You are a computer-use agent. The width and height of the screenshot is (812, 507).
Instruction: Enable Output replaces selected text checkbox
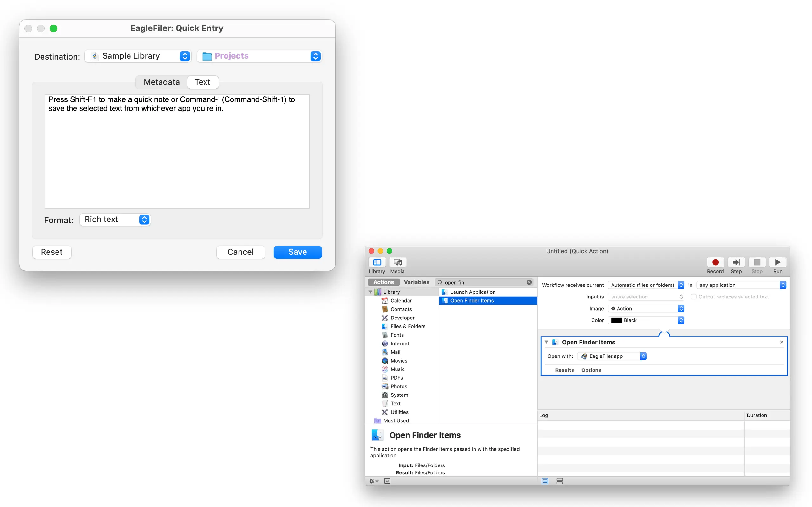coord(694,297)
